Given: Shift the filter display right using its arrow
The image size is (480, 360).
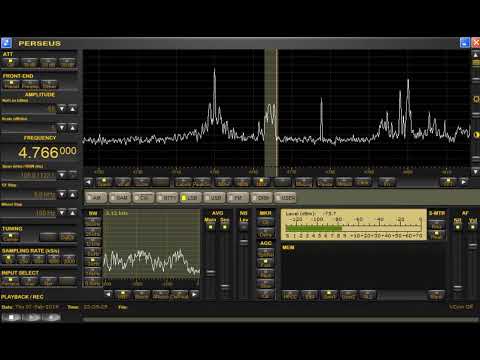Looking at the screenshot, I should pos(195,294).
